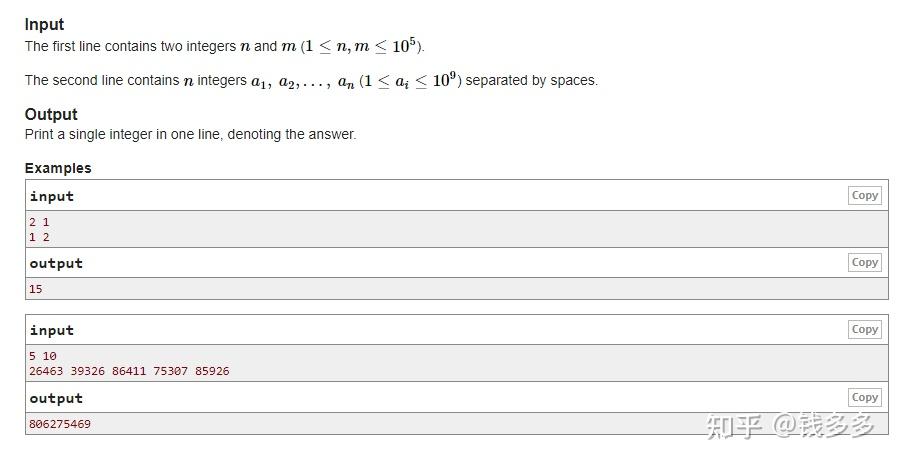898x463 pixels.
Task: Click the bold "Output" section heading
Action: pyautogui.click(x=51, y=114)
